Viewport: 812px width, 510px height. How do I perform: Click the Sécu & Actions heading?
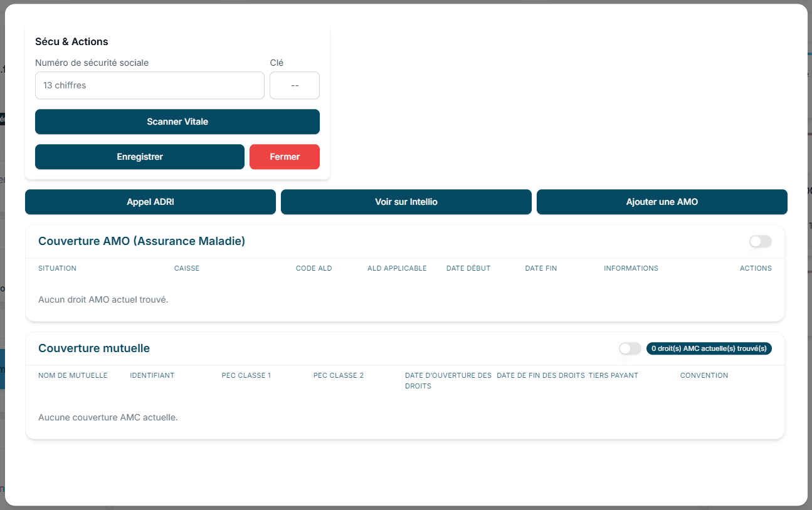(x=71, y=41)
